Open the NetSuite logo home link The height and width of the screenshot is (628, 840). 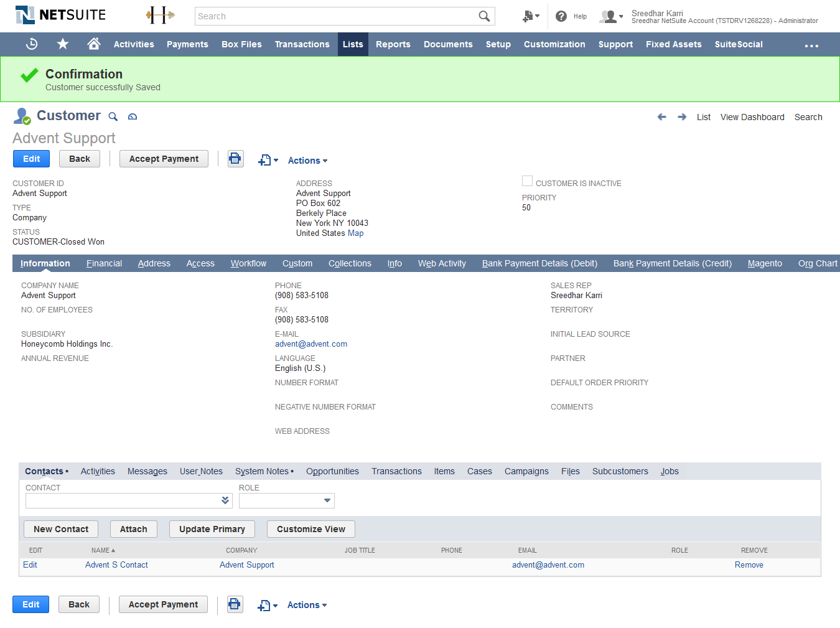click(60, 15)
